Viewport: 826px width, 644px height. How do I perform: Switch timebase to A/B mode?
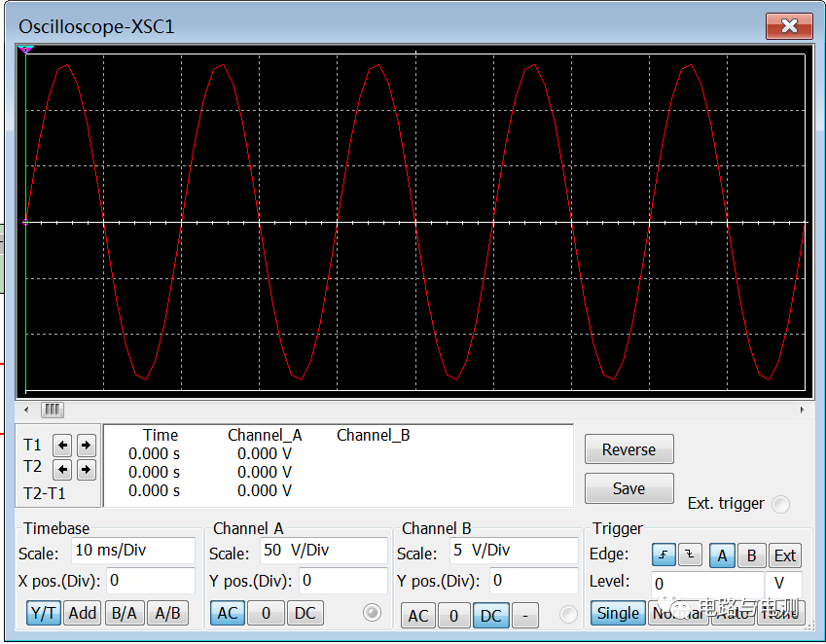click(x=167, y=613)
